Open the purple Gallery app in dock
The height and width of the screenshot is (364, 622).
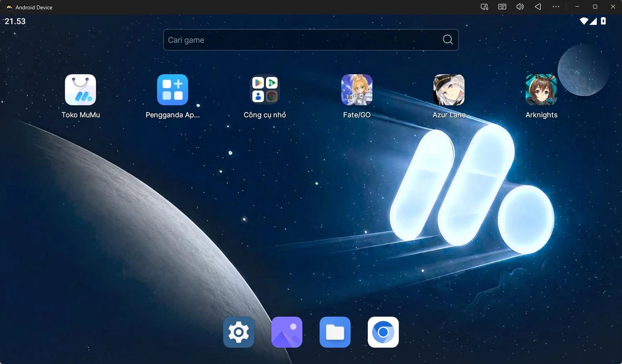tap(287, 332)
